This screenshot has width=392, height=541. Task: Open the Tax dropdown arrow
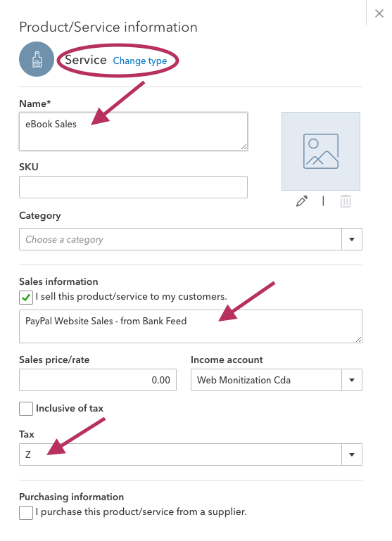click(x=352, y=454)
